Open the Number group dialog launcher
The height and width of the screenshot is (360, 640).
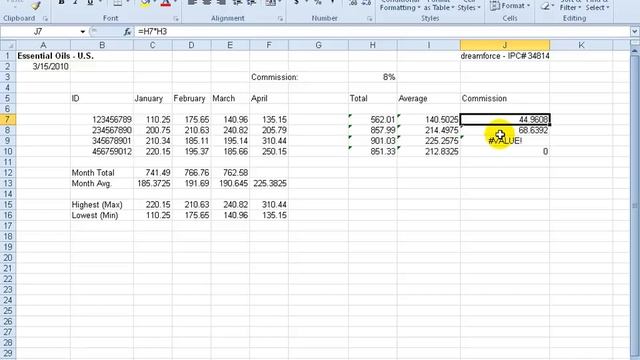point(369,19)
